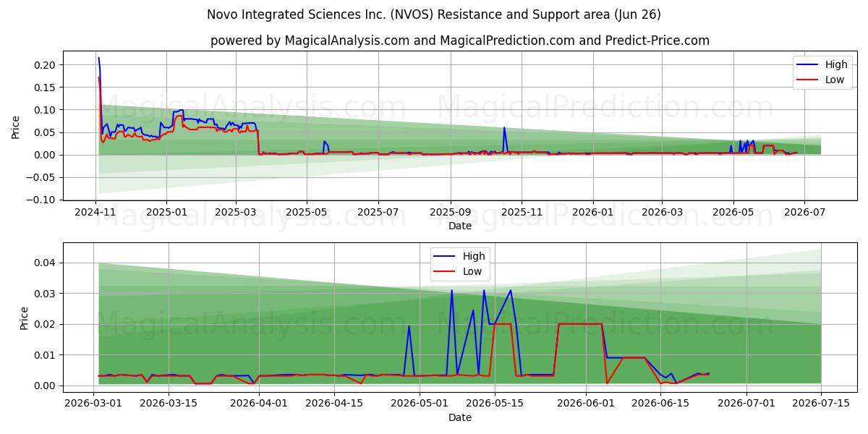The width and height of the screenshot is (868, 434).
Task: Click the '2026-07' tick label on top chart
Action: click(x=804, y=212)
